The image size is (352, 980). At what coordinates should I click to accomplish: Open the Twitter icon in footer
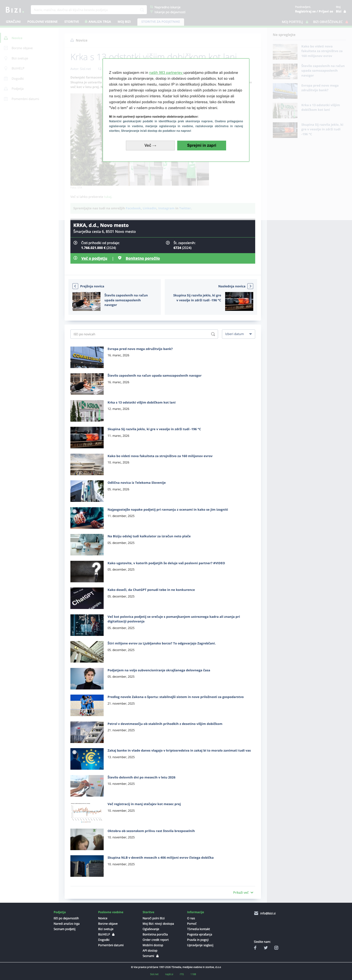(266, 948)
